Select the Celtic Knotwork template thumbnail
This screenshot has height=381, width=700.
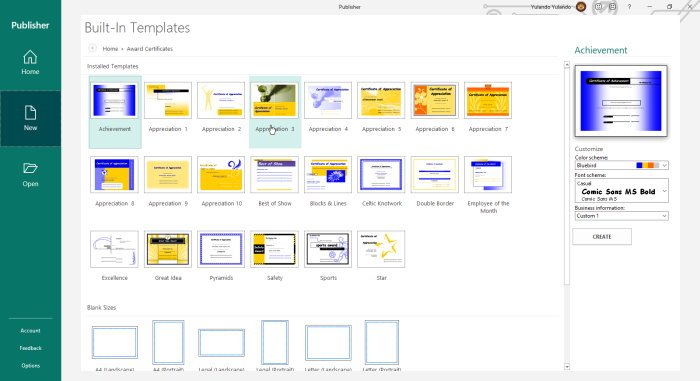tap(381, 175)
